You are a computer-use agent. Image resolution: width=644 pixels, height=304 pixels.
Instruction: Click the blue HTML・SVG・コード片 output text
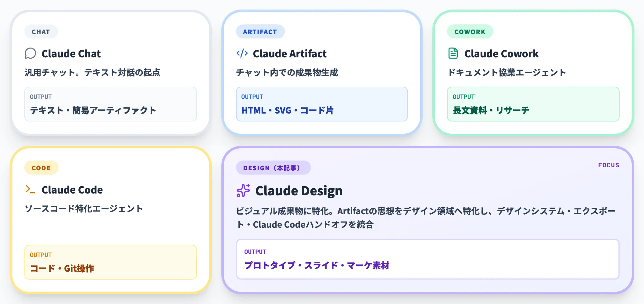point(288,110)
